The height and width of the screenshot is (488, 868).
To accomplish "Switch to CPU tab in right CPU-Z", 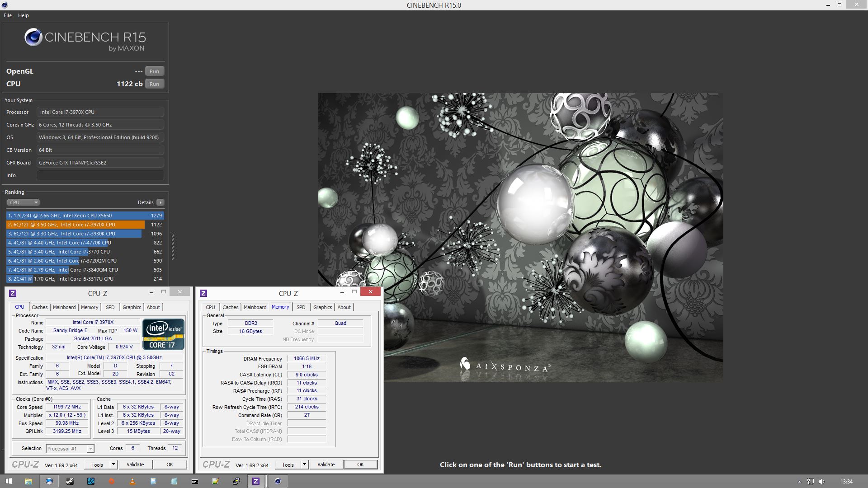I will tap(211, 307).
